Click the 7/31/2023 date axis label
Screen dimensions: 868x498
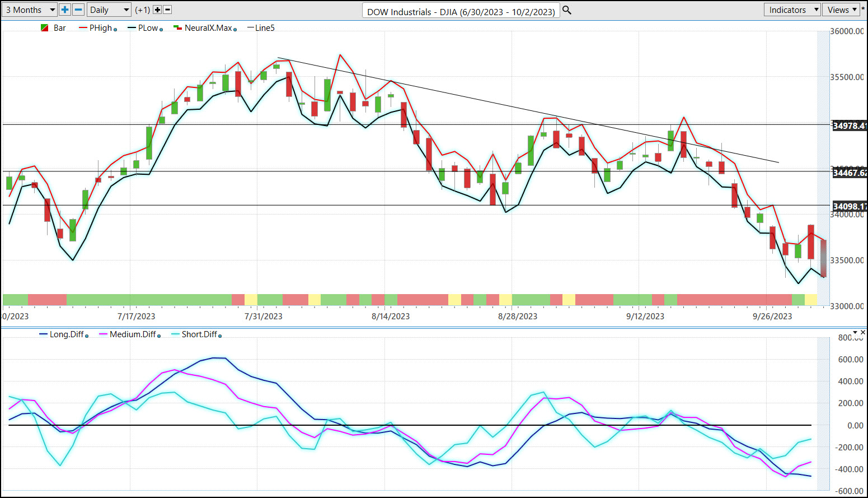click(x=264, y=317)
